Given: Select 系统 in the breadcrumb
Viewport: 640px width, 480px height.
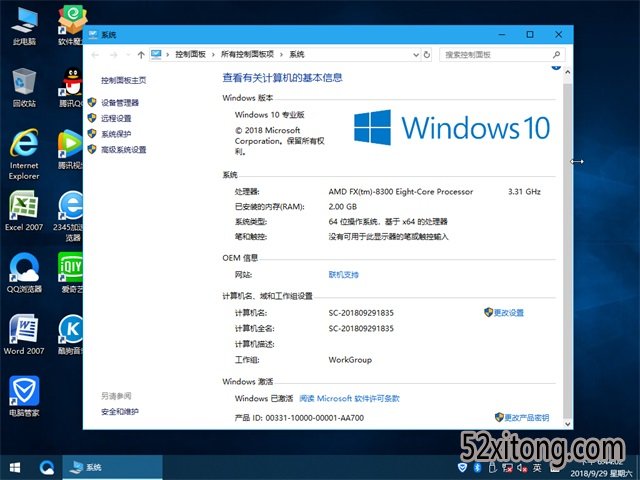Looking at the screenshot, I should (x=297, y=55).
